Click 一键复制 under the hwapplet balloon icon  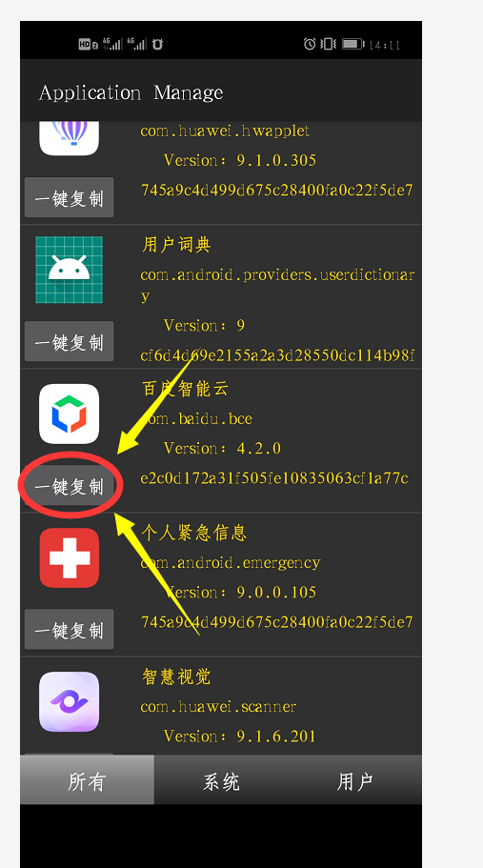70,197
